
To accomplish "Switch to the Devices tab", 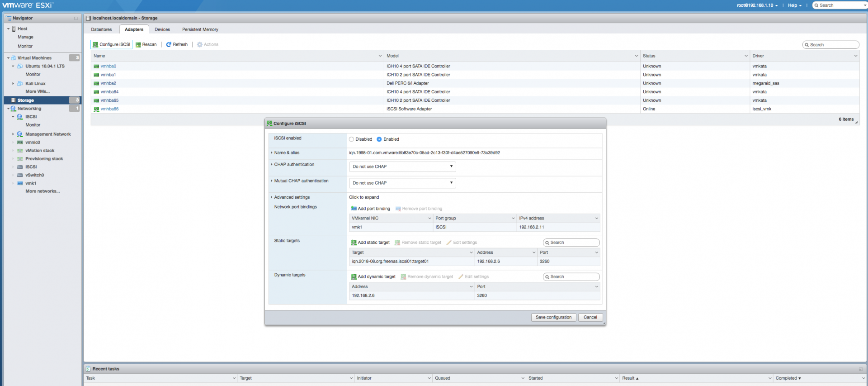I will pyautogui.click(x=162, y=29).
